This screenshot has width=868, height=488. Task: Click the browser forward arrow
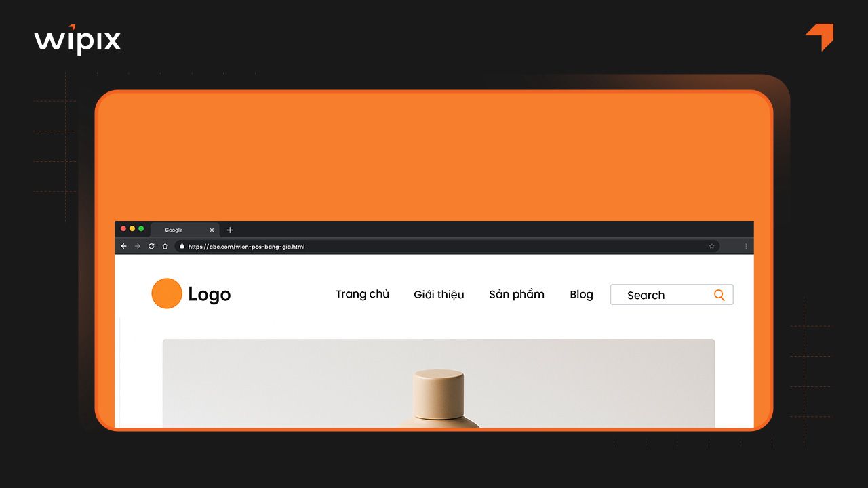point(137,246)
